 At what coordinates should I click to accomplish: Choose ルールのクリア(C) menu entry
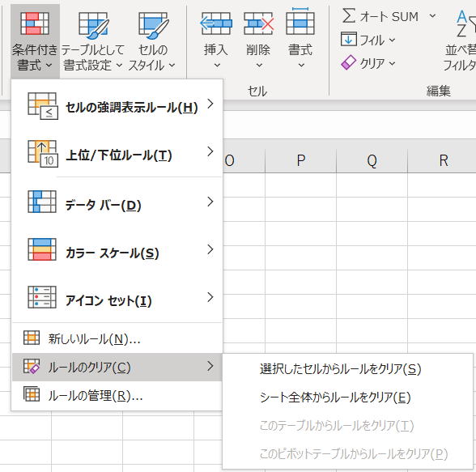tap(117, 367)
